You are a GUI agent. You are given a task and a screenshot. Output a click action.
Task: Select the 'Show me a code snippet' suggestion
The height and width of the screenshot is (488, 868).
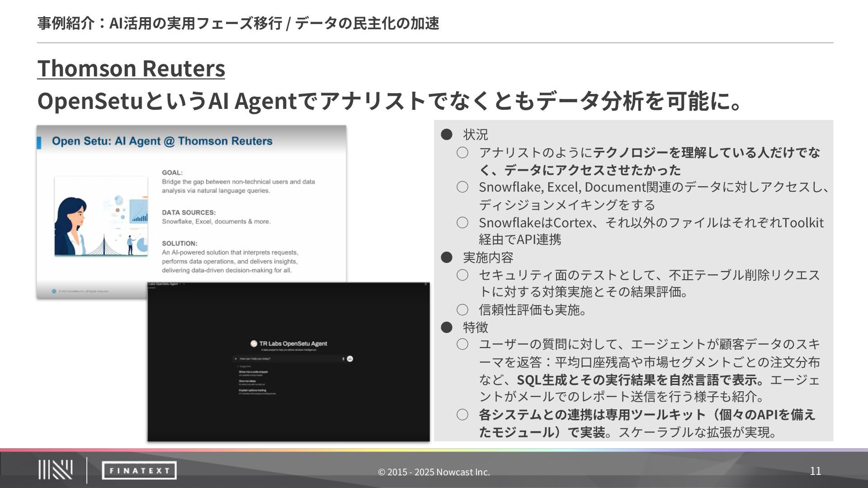click(x=254, y=373)
